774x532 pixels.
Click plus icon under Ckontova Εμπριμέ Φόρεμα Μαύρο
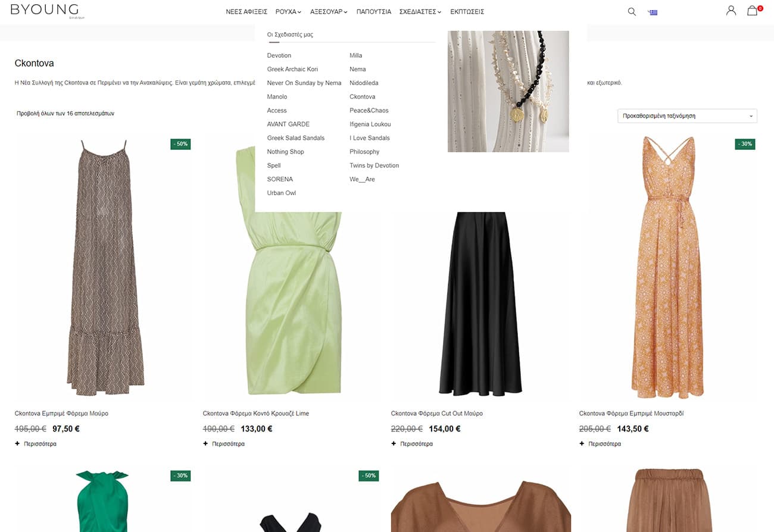coord(17,443)
